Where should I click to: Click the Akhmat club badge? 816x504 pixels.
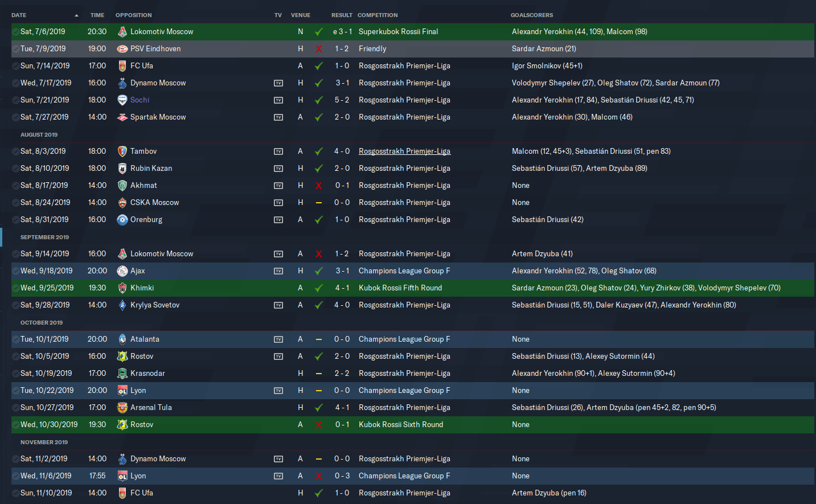coord(122,186)
